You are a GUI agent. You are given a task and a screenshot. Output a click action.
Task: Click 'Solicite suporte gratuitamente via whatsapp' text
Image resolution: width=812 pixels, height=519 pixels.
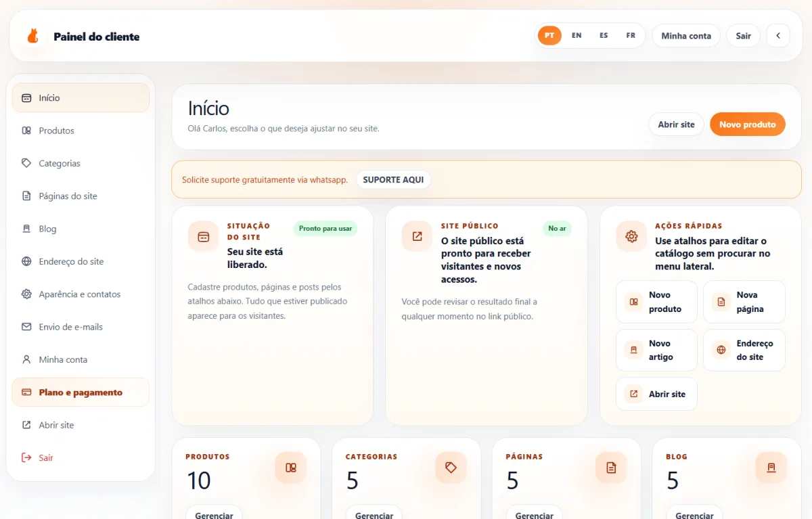pyautogui.click(x=265, y=180)
